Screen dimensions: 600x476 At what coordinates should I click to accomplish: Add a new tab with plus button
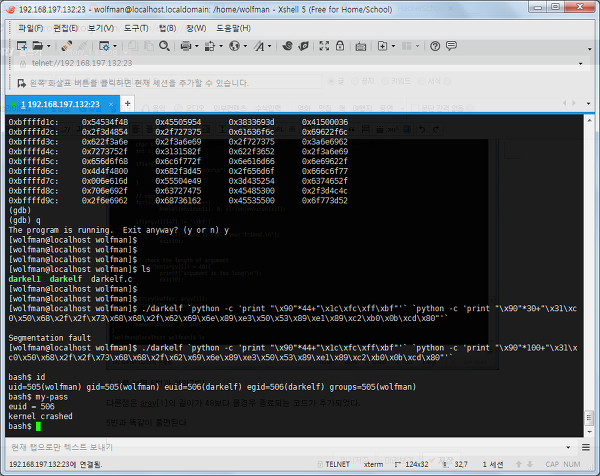point(127,103)
